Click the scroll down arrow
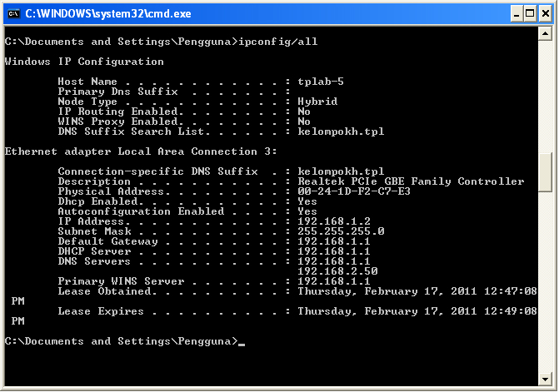This screenshot has height=392, width=559. point(545,380)
